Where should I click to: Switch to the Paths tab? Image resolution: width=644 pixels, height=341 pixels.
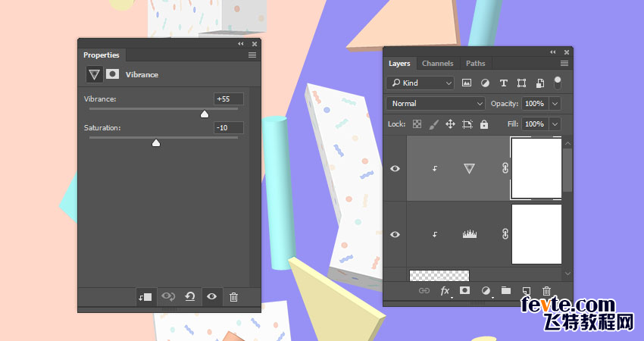click(x=475, y=63)
